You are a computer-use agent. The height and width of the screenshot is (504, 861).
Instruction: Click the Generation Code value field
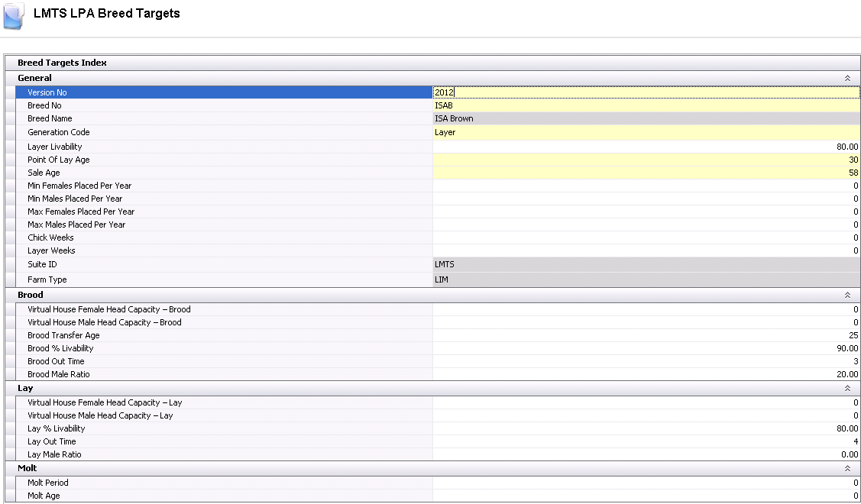[646, 132]
